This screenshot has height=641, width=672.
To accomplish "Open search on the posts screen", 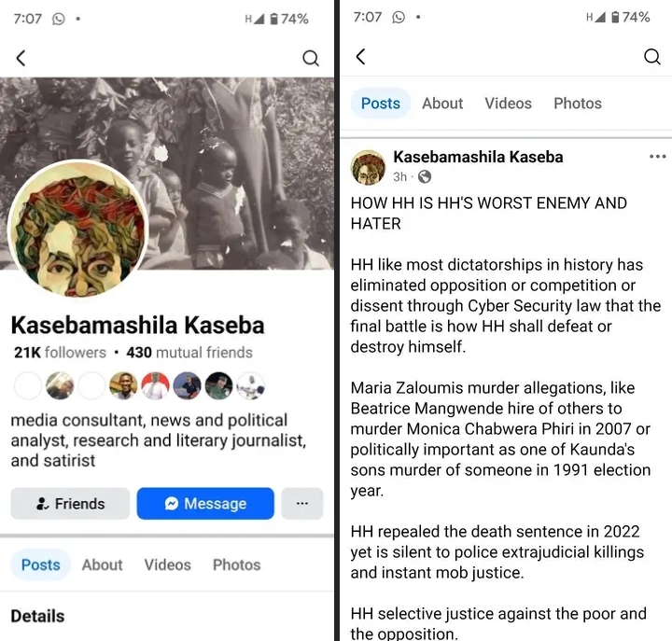I will point(652,57).
